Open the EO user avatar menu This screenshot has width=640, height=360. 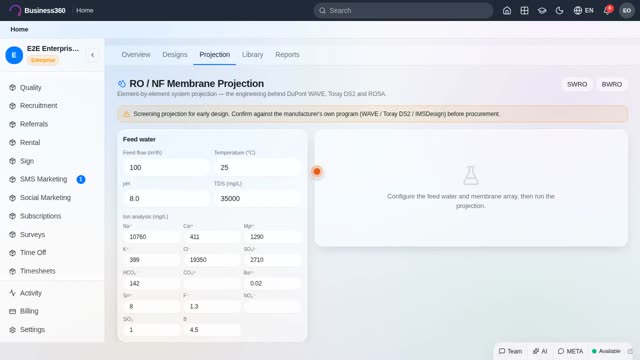click(x=627, y=11)
